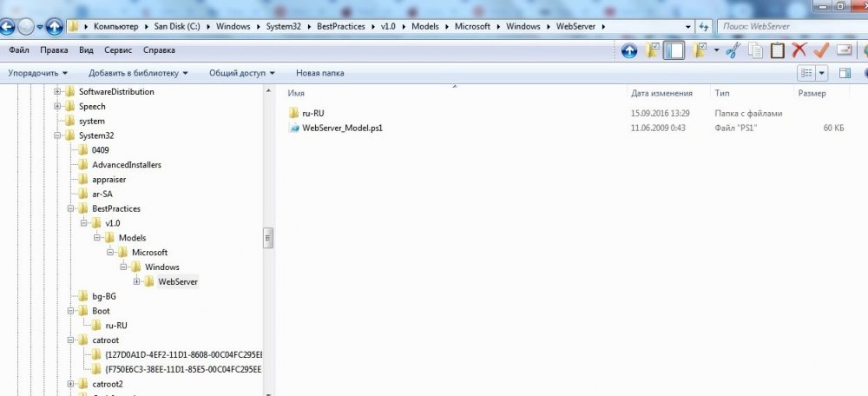868x396 pixels.
Task: Open Добавить в библиотеку dropdown
Action: (x=138, y=73)
